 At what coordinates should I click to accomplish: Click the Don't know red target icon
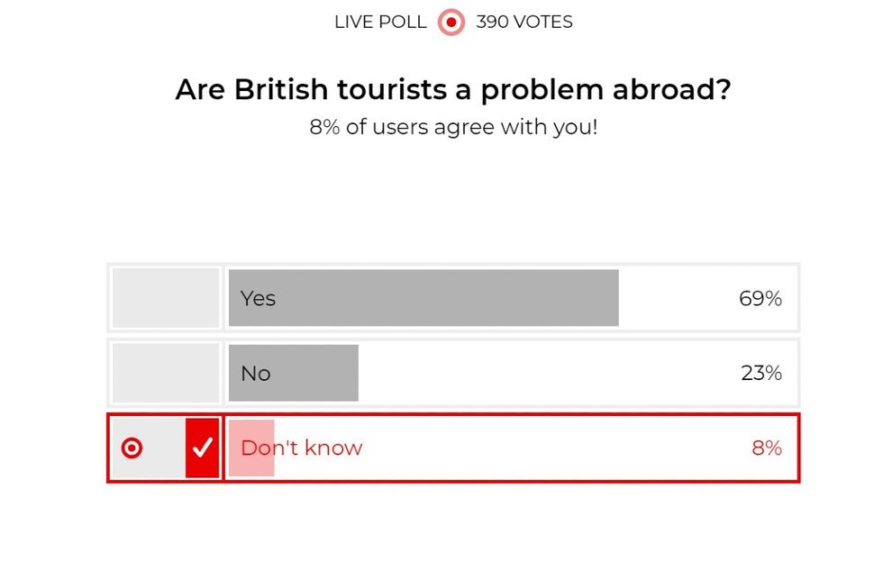pyautogui.click(x=132, y=448)
